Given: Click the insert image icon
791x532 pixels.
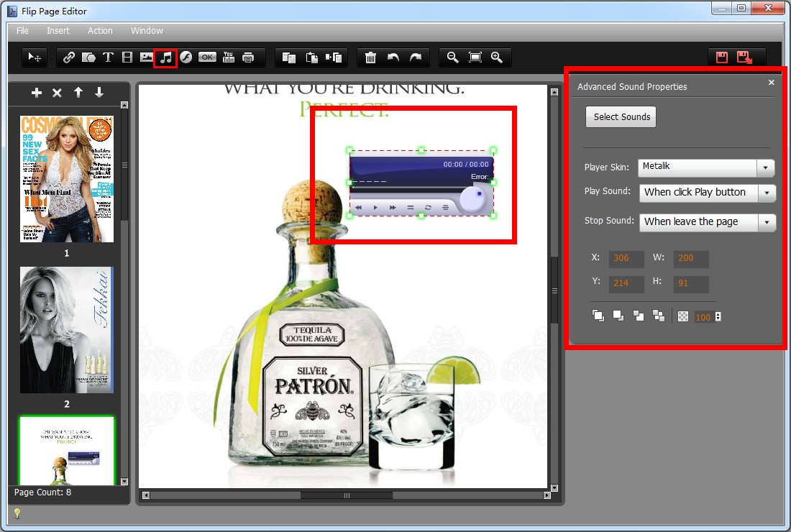Looking at the screenshot, I should tap(146, 58).
